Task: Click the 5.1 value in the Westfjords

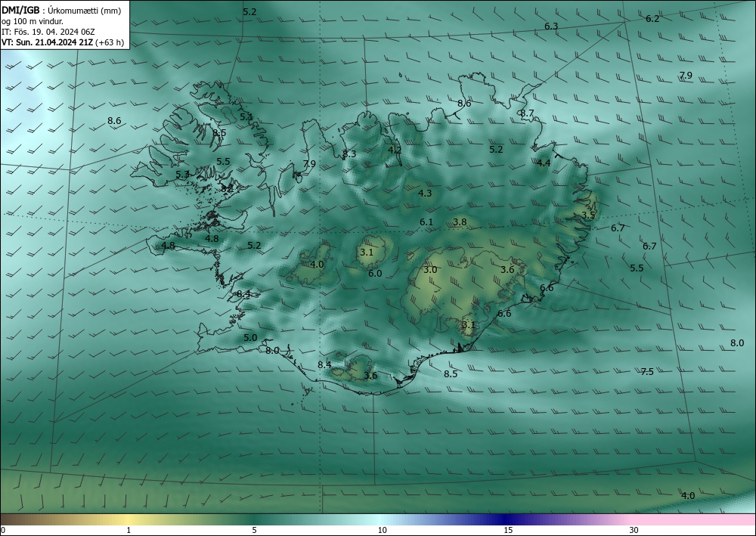Action: click(x=246, y=116)
